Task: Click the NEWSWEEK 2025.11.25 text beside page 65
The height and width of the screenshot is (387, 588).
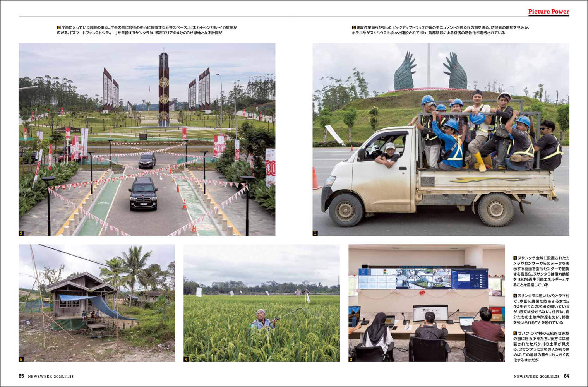Action: (x=51, y=376)
